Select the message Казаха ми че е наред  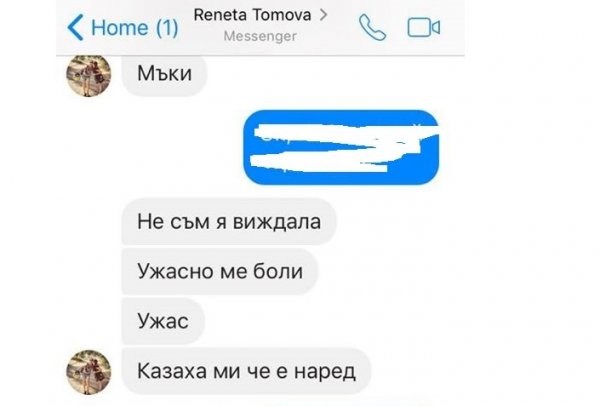coord(246,371)
